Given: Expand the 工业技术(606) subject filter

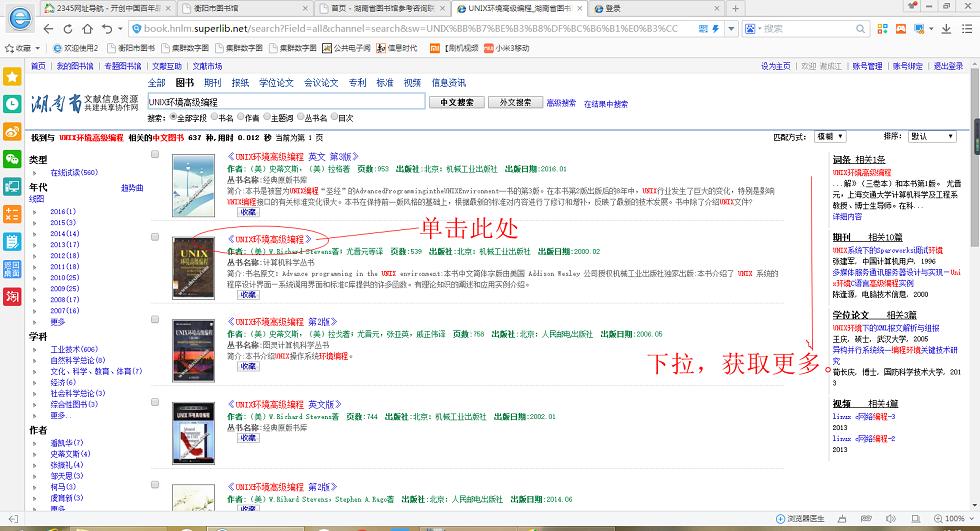Looking at the screenshot, I should click(x=35, y=350).
